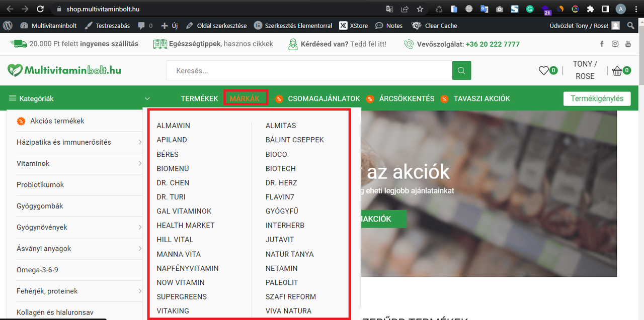Select the BÉRES brand

tap(168, 154)
